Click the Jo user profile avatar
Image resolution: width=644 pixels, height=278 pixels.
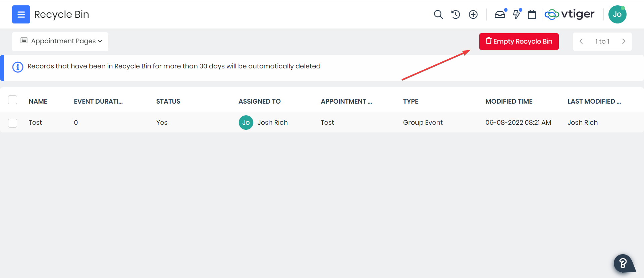tap(617, 14)
